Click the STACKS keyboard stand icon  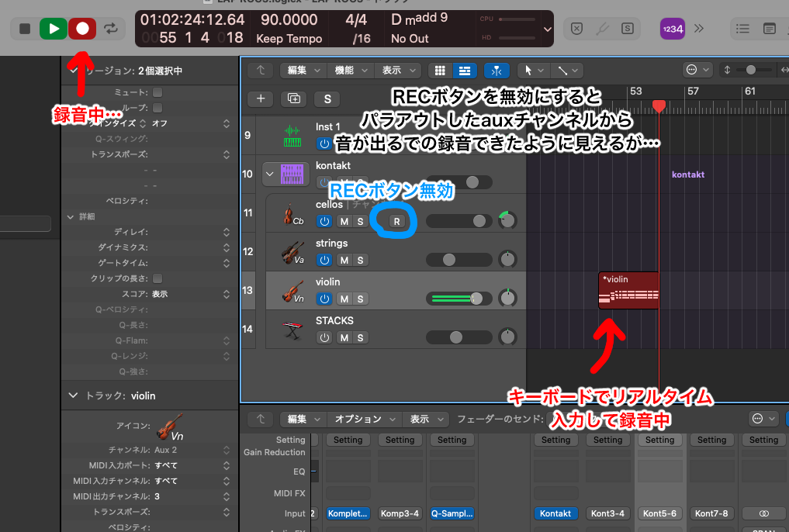[292, 330]
